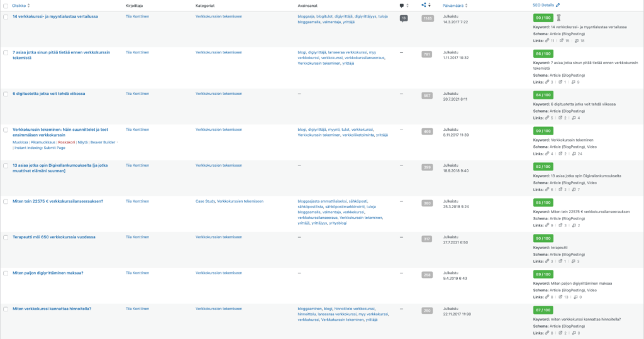Check the box for '6 digituotetta jotka voit tehdä viikossa'

(6, 94)
